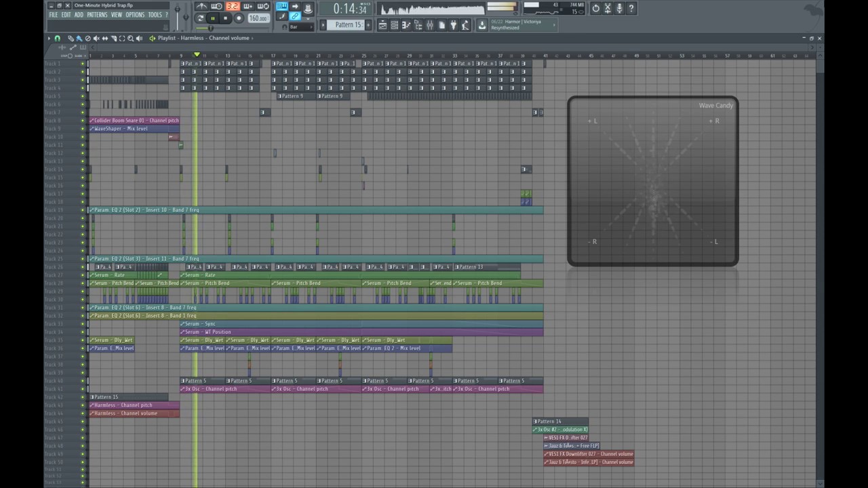Open the PATTERNS menu
The width and height of the screenshot is (868, 488).
97,15
